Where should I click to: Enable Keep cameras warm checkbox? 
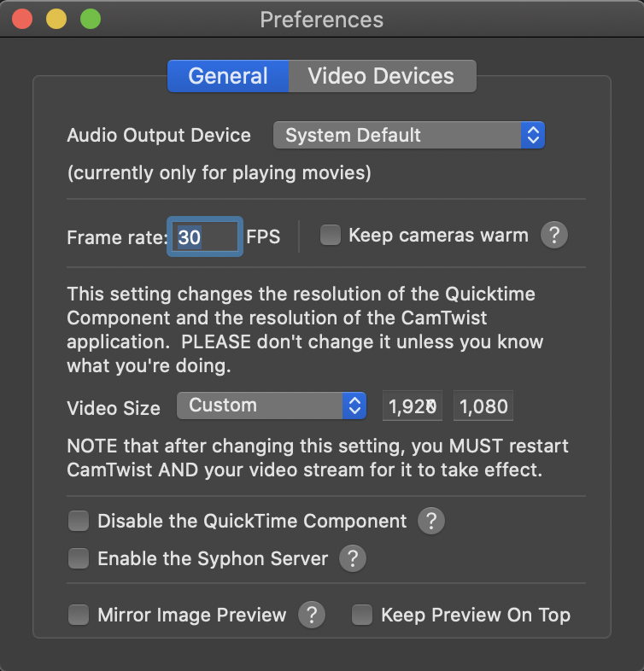pyautogui.click(x=331, y=236)
